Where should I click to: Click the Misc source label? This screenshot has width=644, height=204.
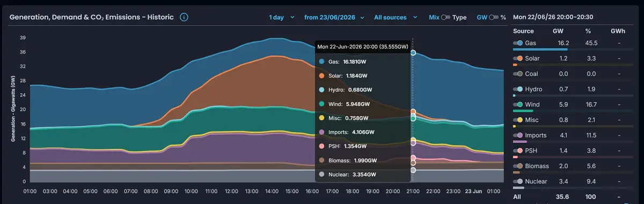pos(533,120)
